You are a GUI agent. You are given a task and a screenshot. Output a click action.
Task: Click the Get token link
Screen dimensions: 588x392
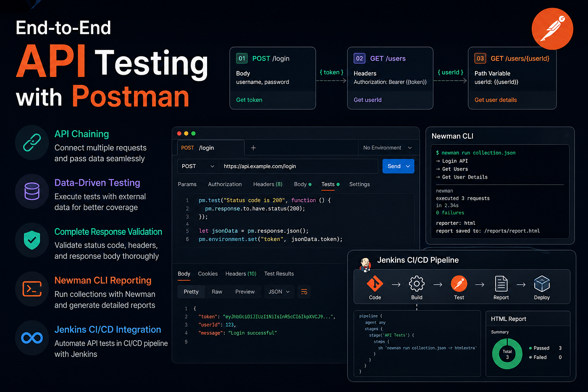tap(249, 100)
